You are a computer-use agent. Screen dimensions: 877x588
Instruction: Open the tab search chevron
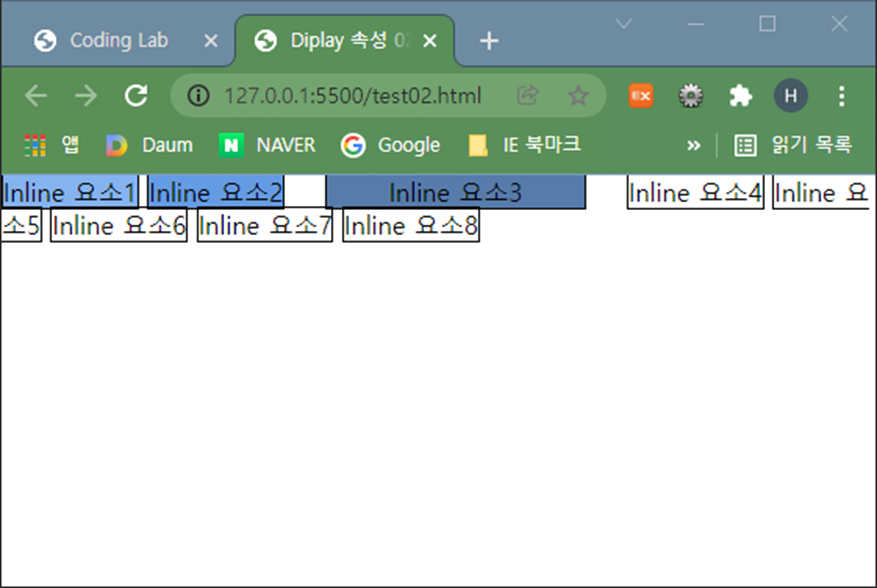point(623,23)
